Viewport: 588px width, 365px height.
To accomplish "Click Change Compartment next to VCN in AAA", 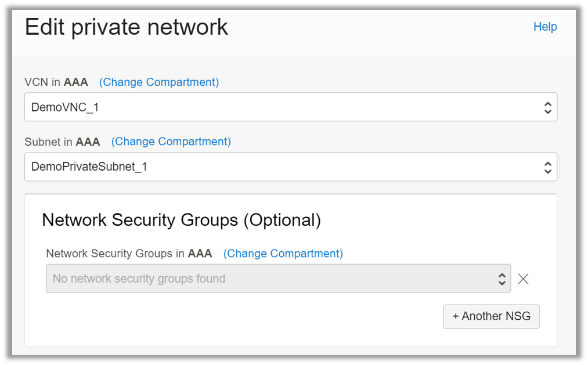I will tap(159, 82).
